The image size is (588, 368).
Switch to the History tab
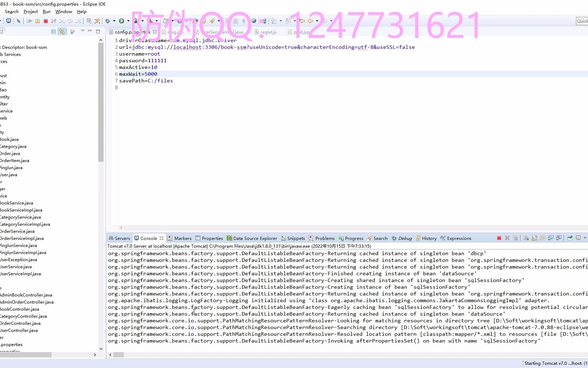pyautogui.click(x=426, y=238)
